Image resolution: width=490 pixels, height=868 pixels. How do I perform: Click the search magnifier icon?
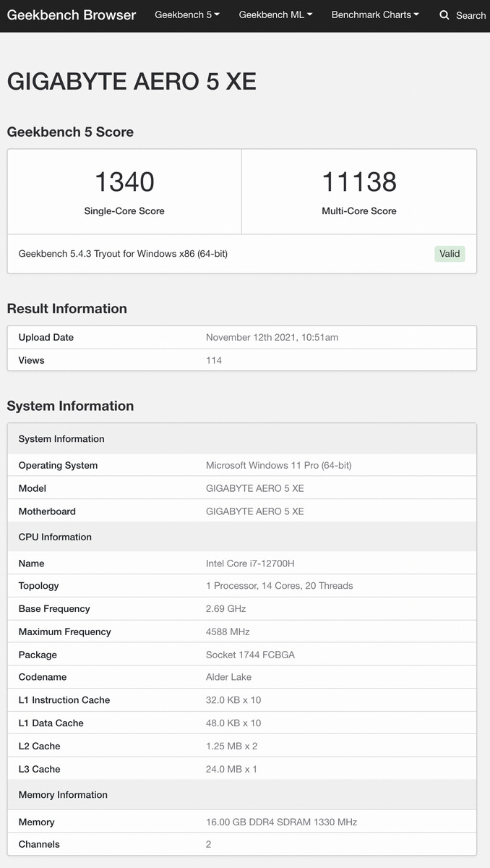(444, 15)
